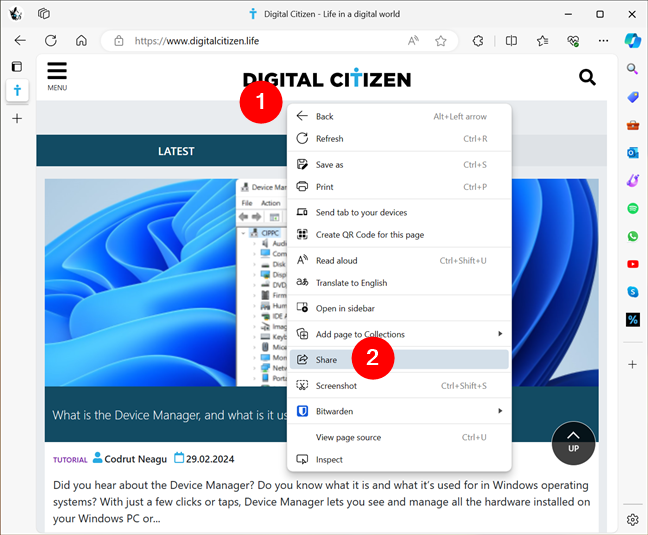Screen dimensions: 648x535
Task: Click the Digital Citizen logo
Action: tap(327, 78)
